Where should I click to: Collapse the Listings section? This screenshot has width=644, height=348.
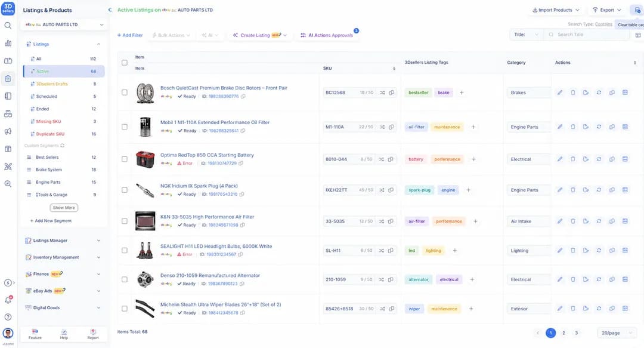point(98,44)
